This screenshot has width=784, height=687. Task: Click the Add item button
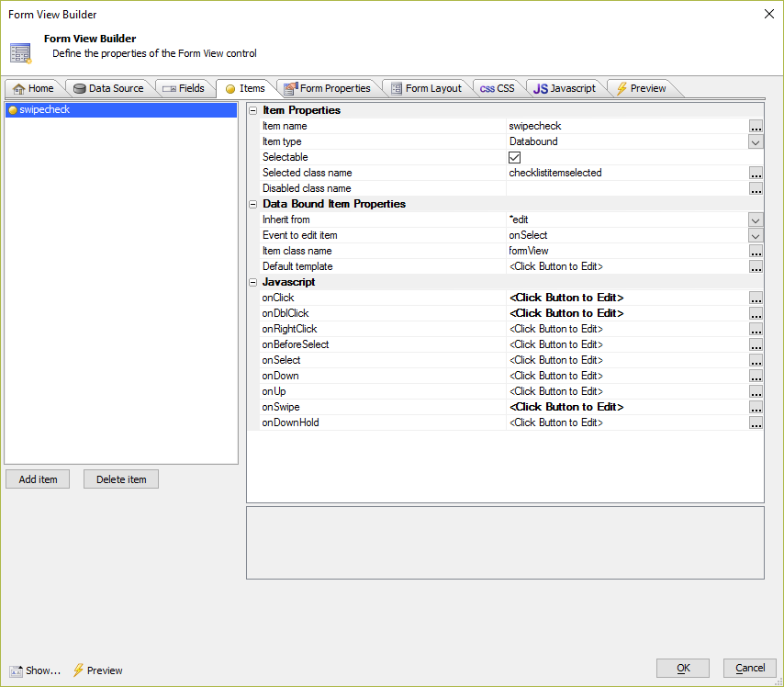click(x=38, y=479)
